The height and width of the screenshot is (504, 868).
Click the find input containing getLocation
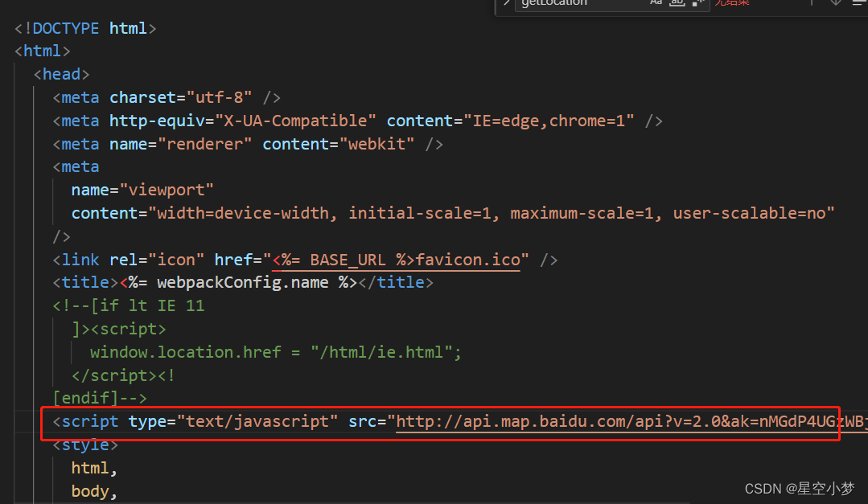click(x=611, y=3)
